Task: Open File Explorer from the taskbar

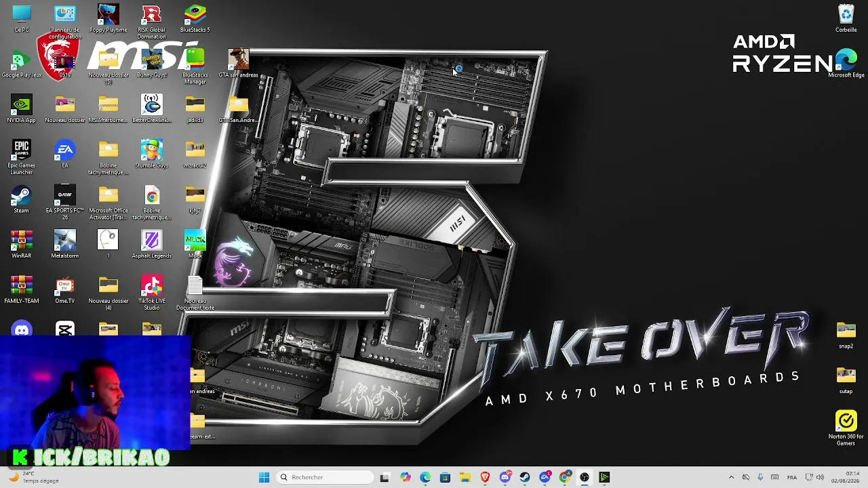Action: (465, 477)
